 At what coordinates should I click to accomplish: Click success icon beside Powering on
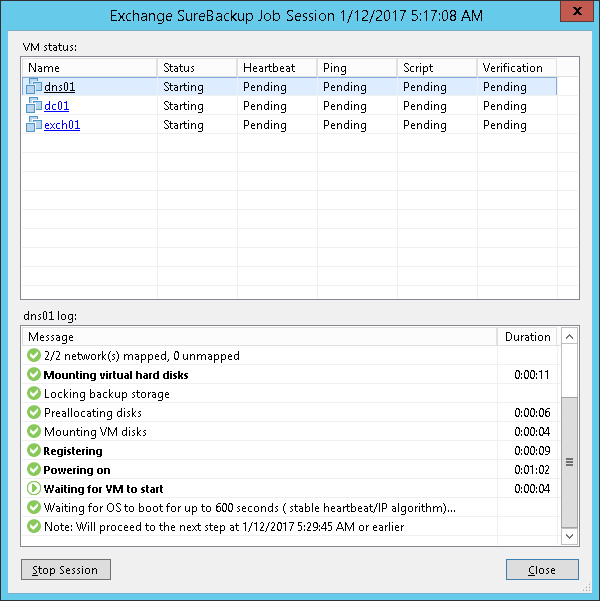(34, 470)
